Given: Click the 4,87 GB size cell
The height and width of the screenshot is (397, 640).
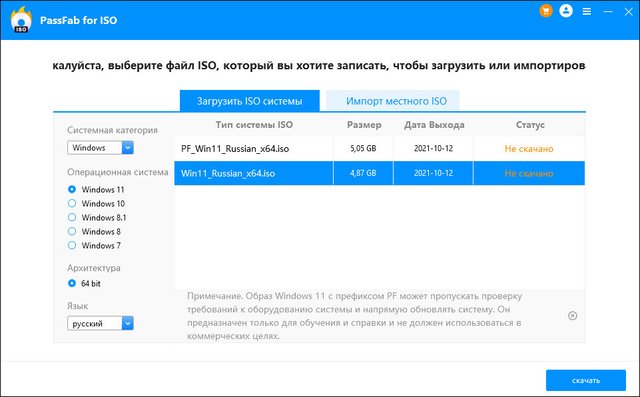Looking at the screenshot, I should pos(363,173).
